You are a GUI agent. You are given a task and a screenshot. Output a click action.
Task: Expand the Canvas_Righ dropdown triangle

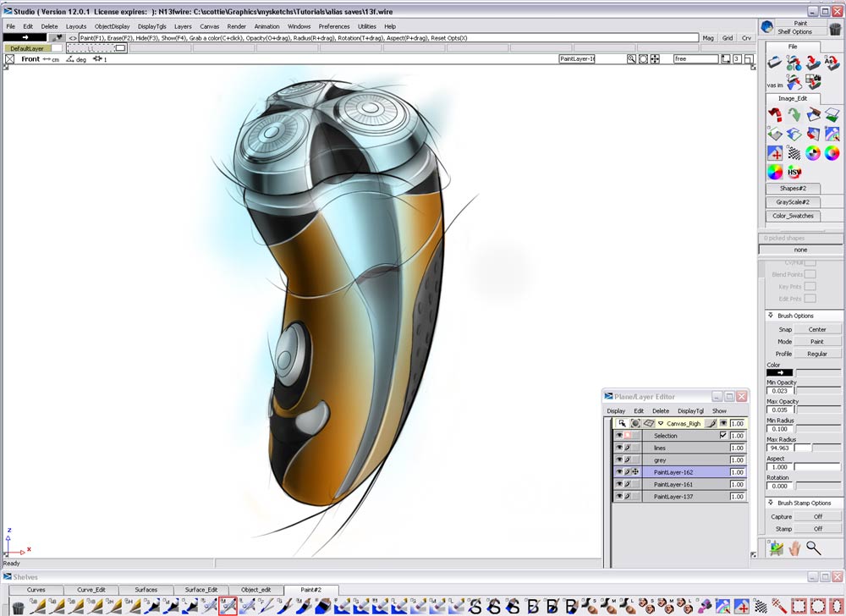[660, 423]
